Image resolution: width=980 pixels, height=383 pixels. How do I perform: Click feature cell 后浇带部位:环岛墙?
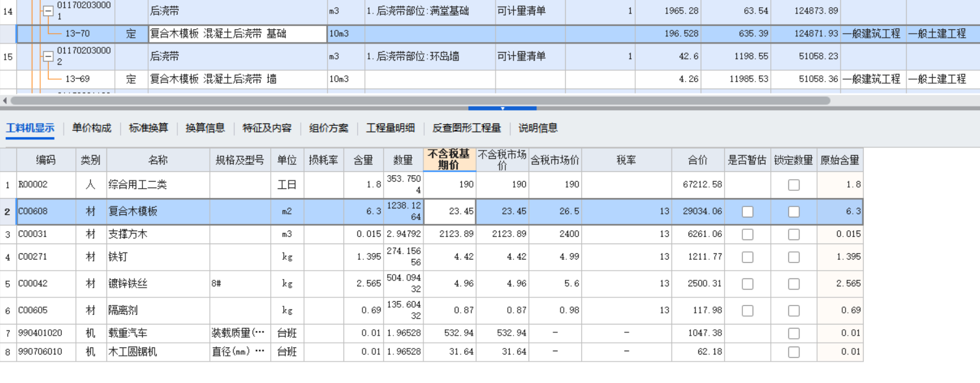(430, 56)
